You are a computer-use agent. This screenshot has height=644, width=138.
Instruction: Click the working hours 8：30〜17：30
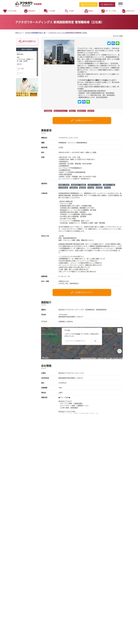(64, 276)
